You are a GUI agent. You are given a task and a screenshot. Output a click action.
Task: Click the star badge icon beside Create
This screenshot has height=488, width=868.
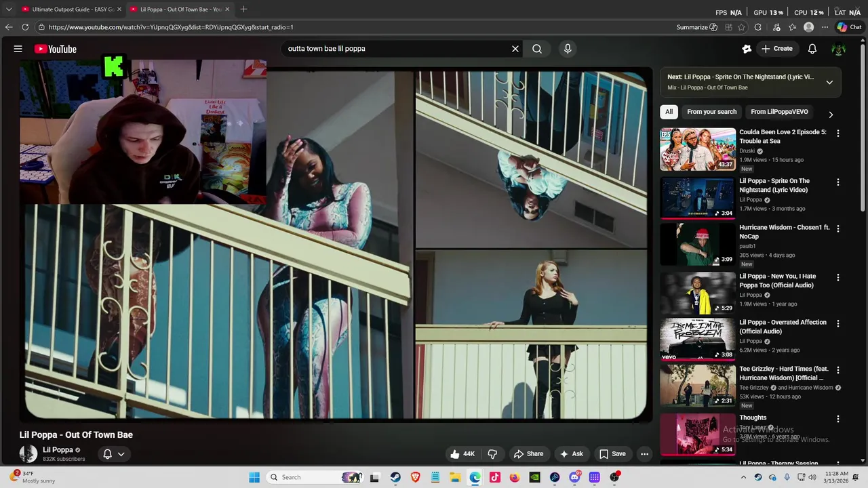click(x=747, y=49)
